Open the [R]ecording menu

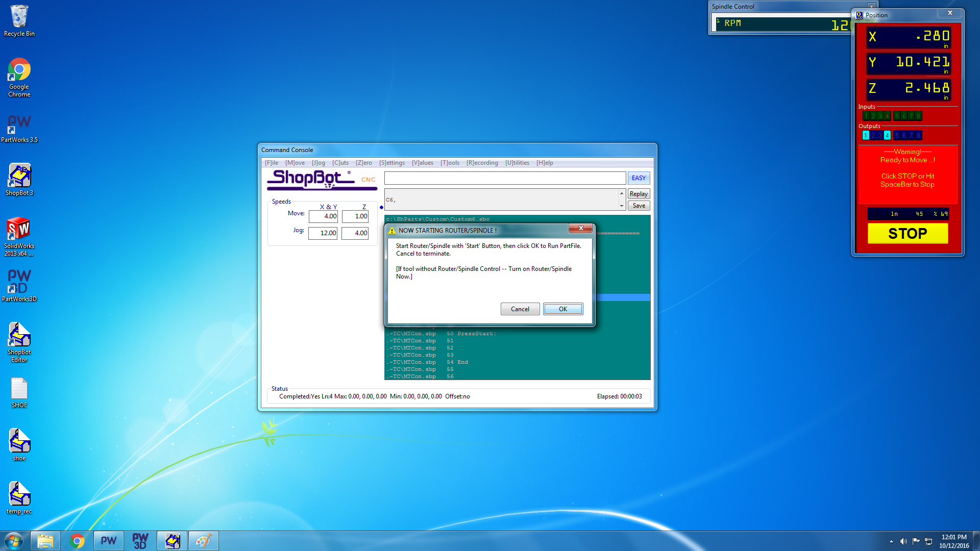tap(482, 163)
